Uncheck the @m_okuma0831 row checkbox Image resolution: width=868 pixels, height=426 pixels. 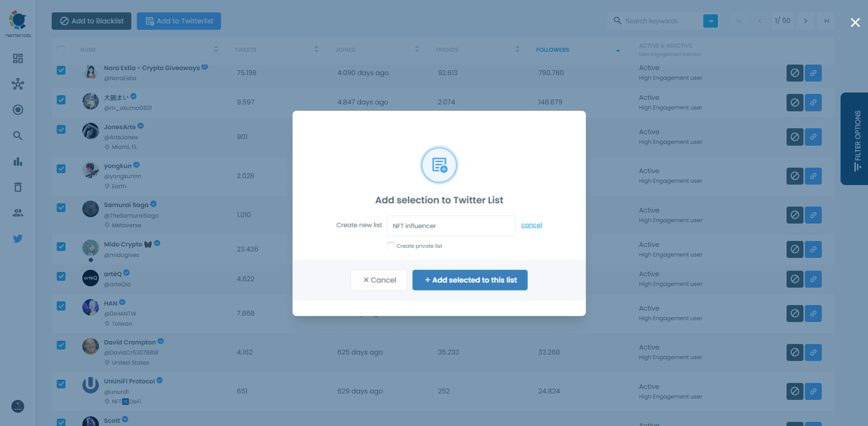pos(61,100)
